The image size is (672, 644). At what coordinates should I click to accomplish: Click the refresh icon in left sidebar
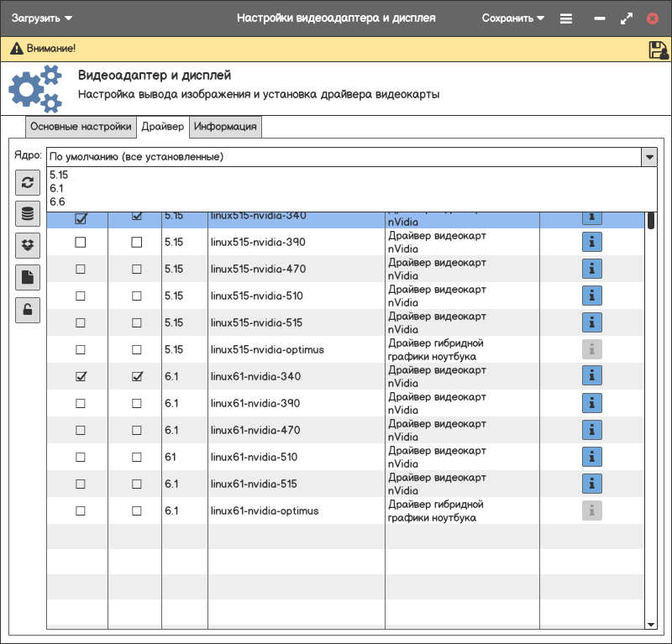[x=28, y=182]
